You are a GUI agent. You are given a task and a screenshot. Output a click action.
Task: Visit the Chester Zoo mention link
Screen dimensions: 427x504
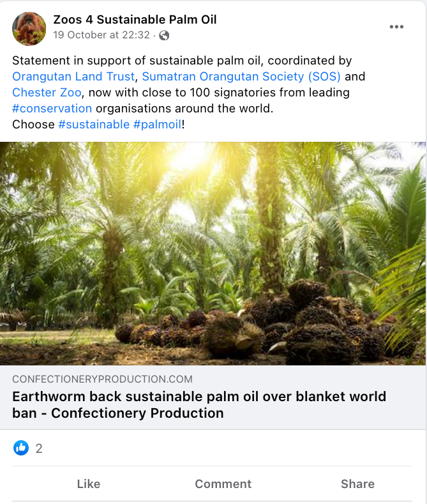(47, 93)
